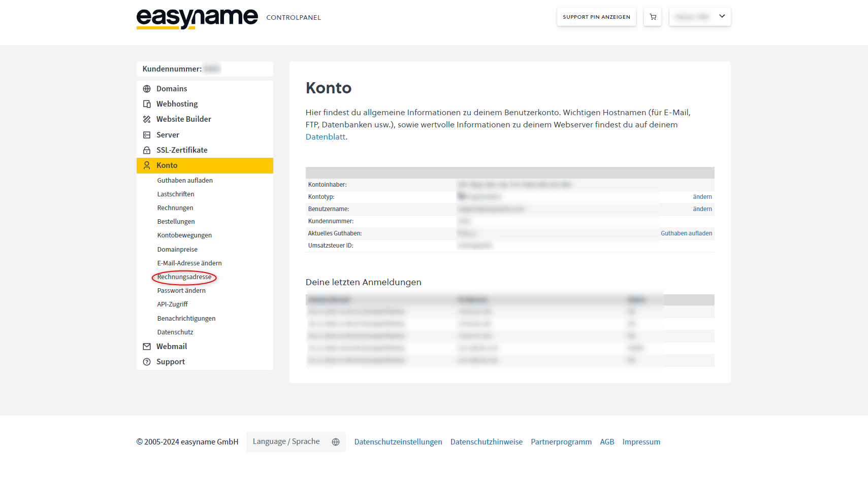Open the Language / Sprache selector
This screenshot has height=479, width=868.
click(296, 442)
